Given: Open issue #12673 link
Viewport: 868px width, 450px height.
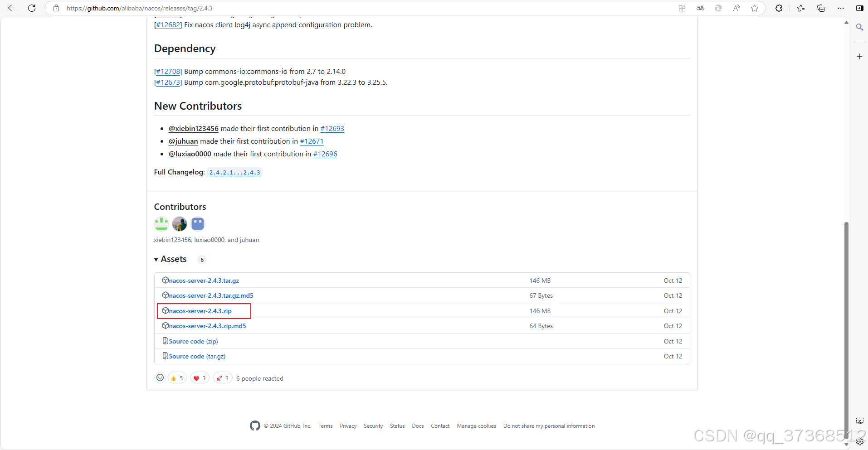Looking at the screenshot, I should pyautogui.click(x=168, y=82).
